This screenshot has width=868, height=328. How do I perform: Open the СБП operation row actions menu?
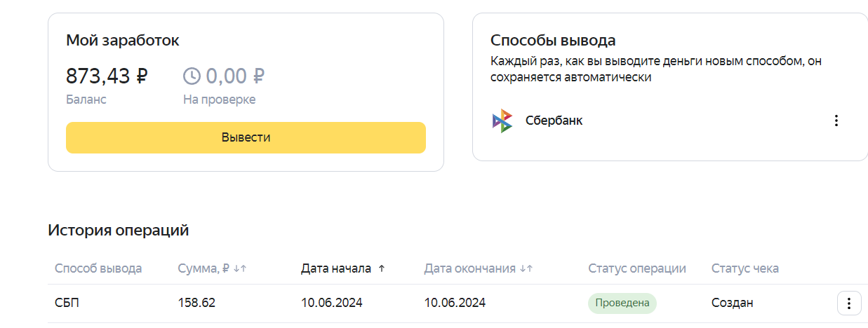(x=848, y=303)
